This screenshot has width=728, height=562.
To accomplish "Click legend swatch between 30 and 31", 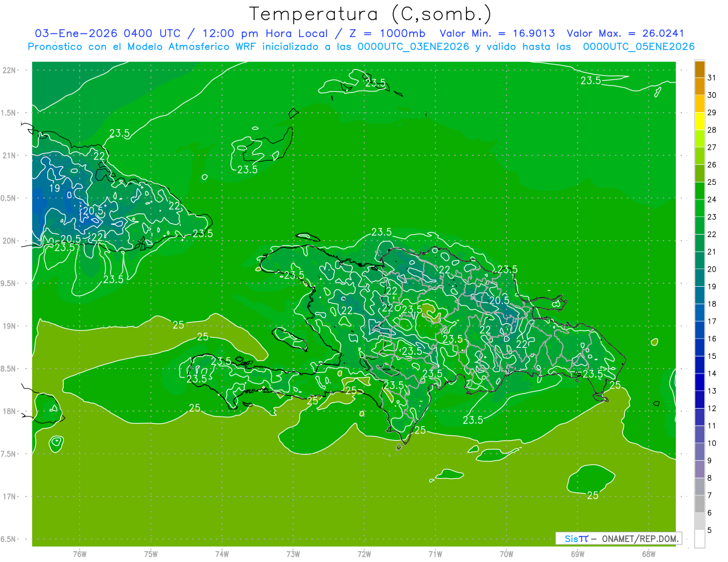I will pos(699,87).
